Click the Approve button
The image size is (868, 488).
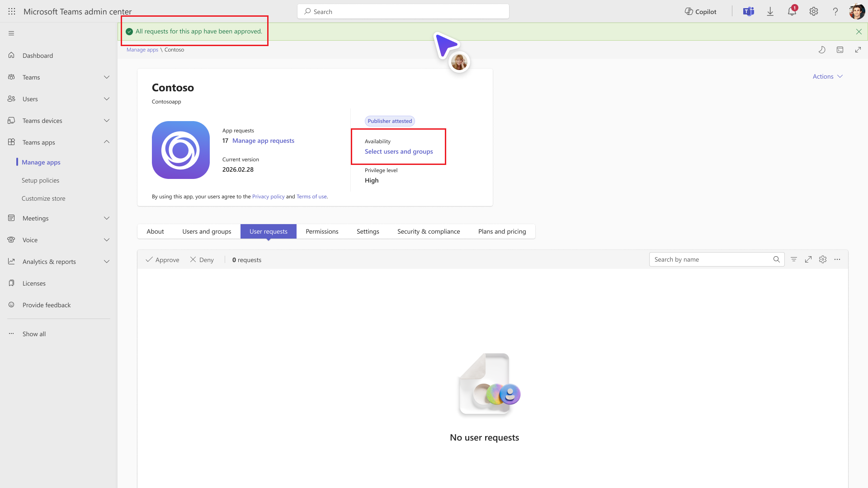pyautogui.click(x=162, y=260)
